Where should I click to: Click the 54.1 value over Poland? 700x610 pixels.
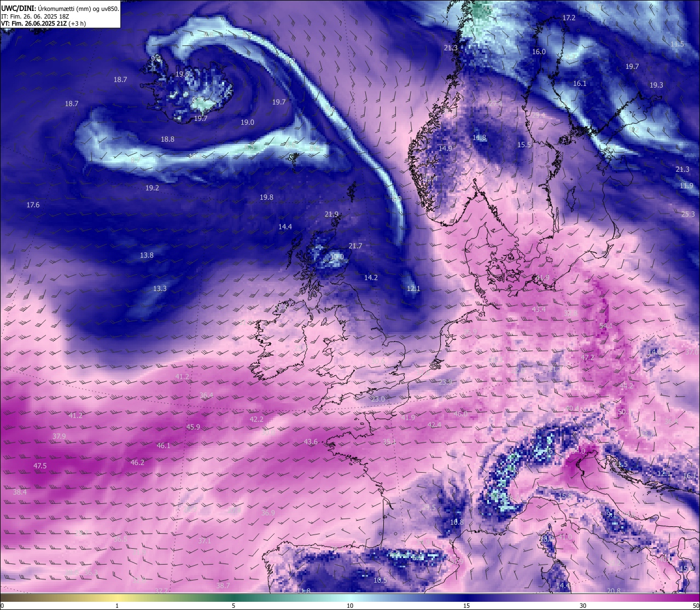tap(606, 326)
